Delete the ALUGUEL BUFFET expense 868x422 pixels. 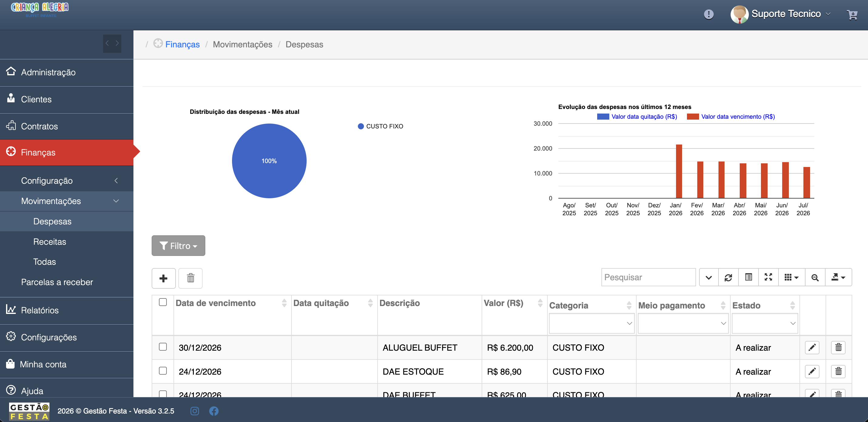pyautogui.click(x=838, y=347)
